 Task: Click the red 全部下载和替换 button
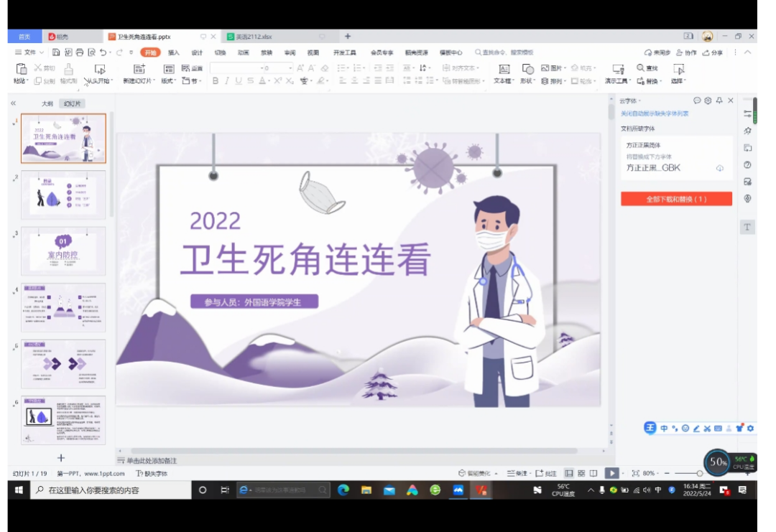(x=676, y=199)
